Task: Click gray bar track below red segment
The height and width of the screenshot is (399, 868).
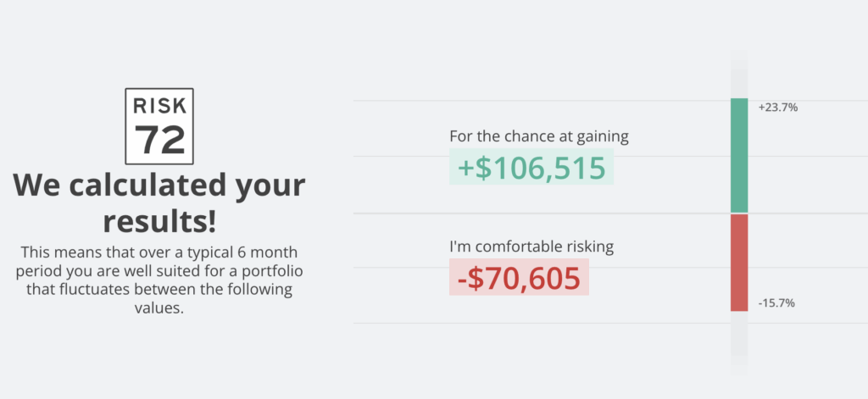Action: click(x=739, y=343)
